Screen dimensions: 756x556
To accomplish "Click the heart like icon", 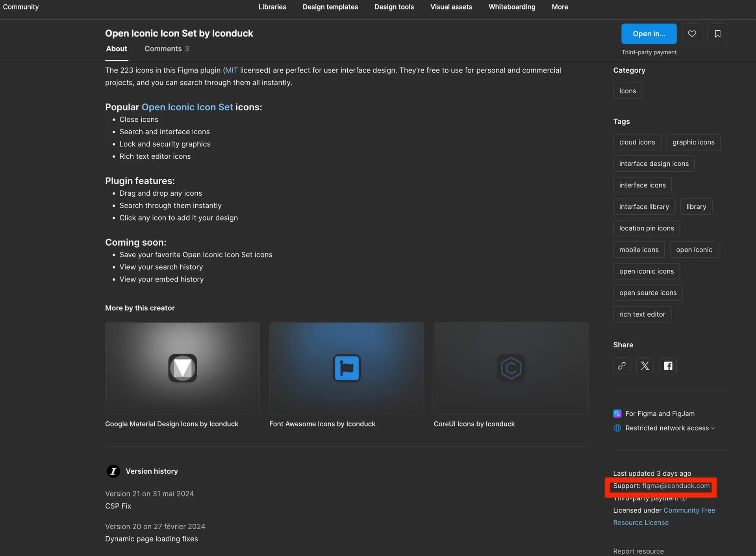I will [692, 34].
